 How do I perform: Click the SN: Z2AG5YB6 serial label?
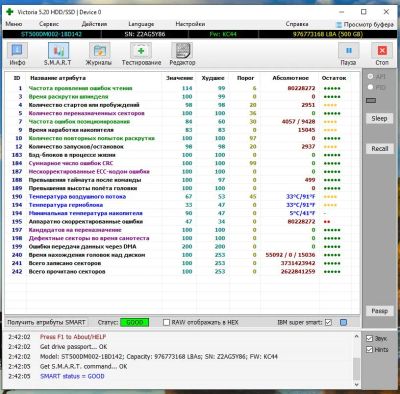[145, 34]
